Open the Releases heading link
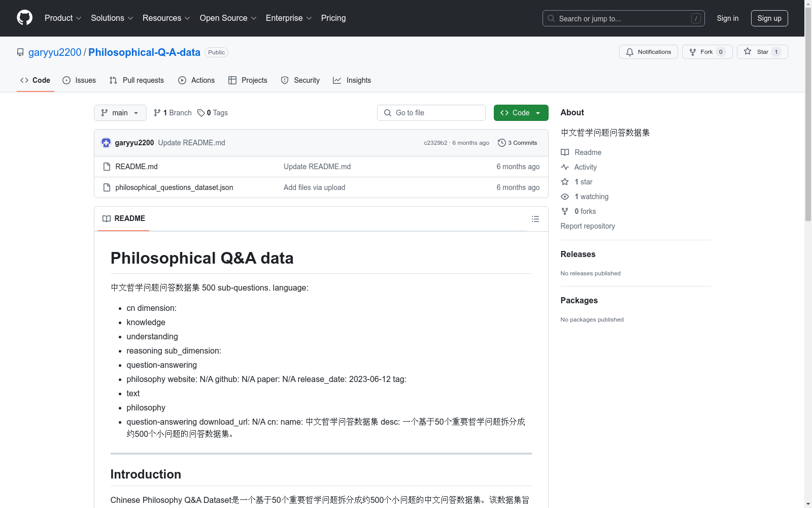 pos(578,254)
